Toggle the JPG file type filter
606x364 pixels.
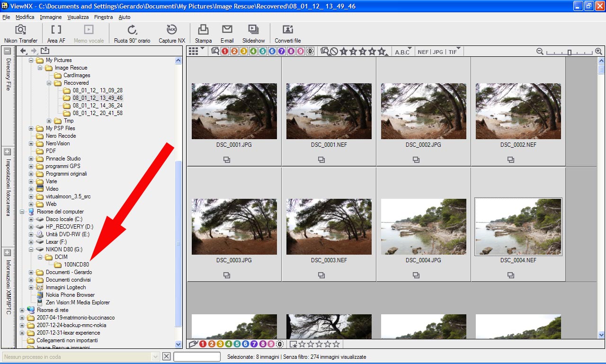pos(438,52)
